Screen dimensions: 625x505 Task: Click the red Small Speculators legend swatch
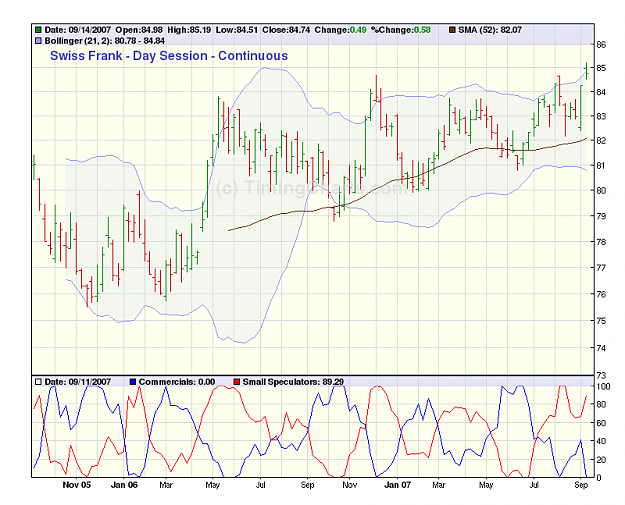click(237, 382)
